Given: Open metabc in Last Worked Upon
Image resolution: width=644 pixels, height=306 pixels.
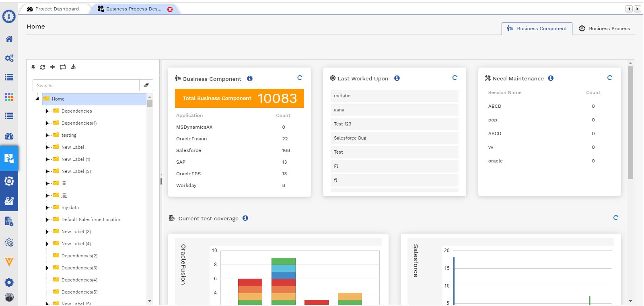Looking at the screenshot, I should pos(395,96).
